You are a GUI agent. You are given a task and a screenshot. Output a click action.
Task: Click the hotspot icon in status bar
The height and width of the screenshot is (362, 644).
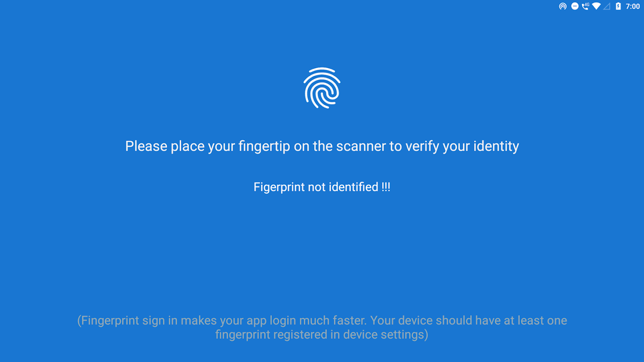tap(562, 6)
